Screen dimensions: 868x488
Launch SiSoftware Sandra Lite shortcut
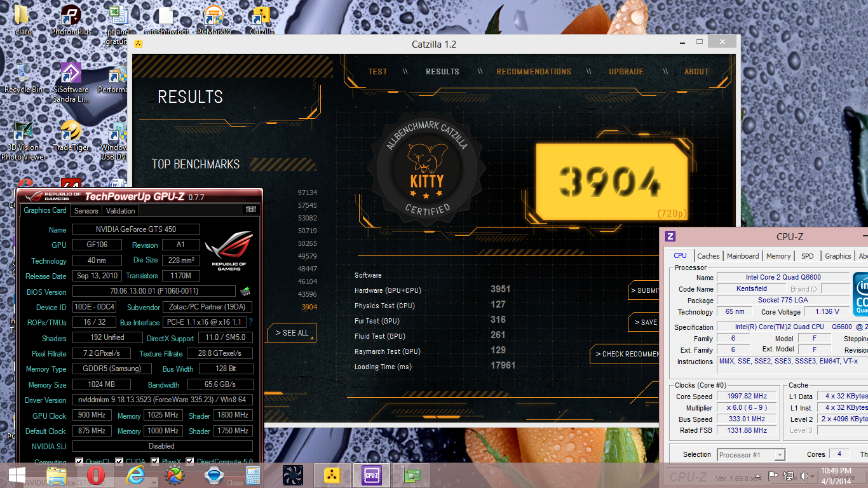71,83
